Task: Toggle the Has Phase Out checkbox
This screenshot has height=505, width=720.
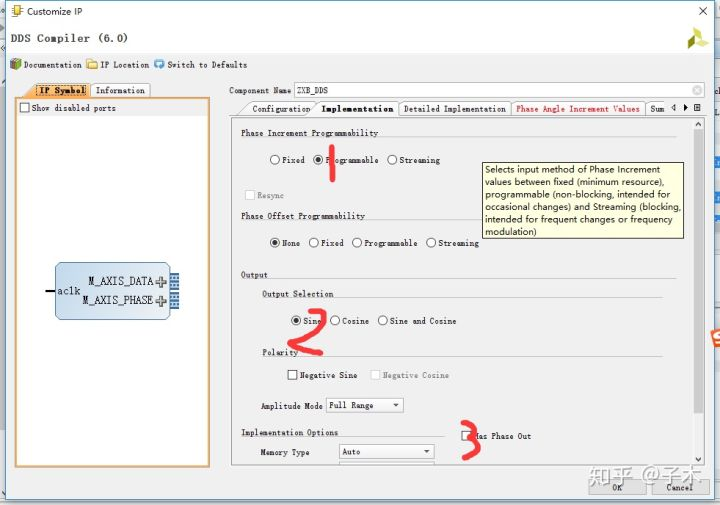Action: pos(466,435)
